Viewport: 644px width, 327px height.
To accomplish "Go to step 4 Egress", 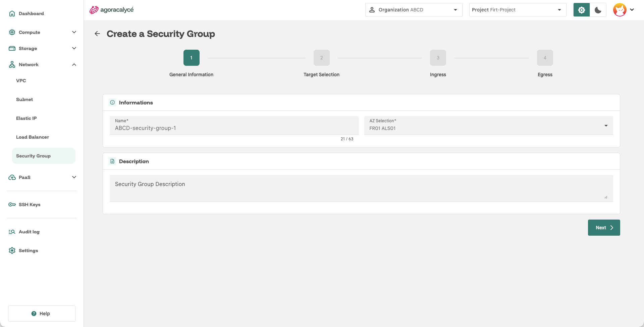I will pos(545,58).
